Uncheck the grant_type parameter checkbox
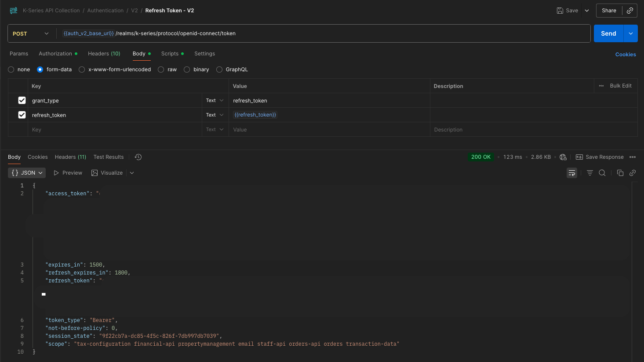The height and width of the screenshot is (362, 644). click(22, 100)
